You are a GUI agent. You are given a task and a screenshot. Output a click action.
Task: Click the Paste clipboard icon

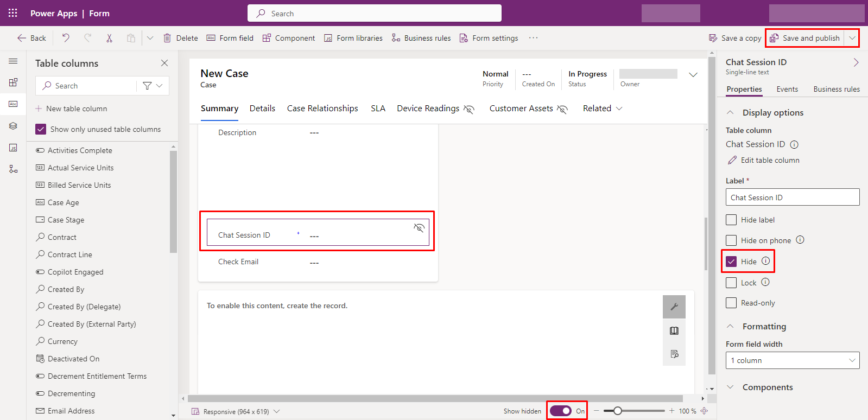(131, 38)
